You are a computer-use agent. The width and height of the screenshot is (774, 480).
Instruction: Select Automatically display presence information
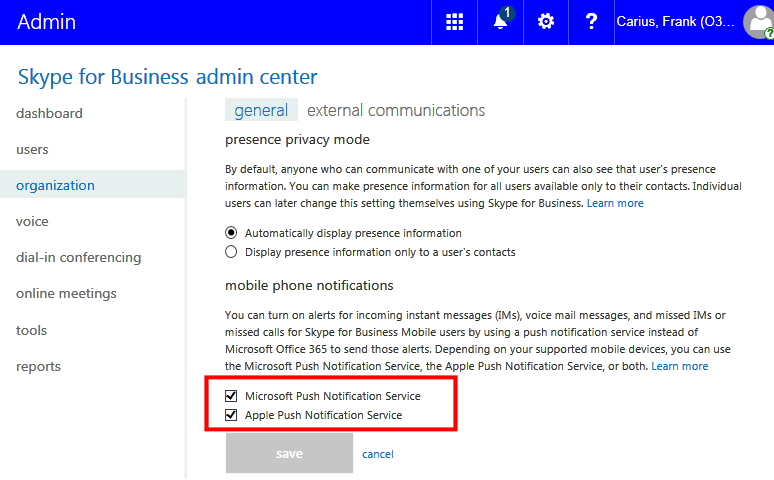231,233
